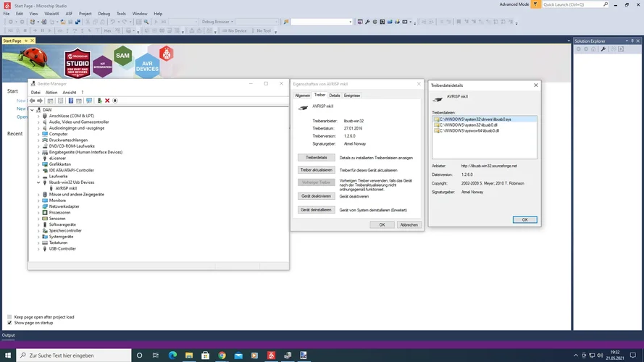Expand the USB-Controller tree node
Screen dimensions: 644x362
pyautogui.click(x=38, y=248)
